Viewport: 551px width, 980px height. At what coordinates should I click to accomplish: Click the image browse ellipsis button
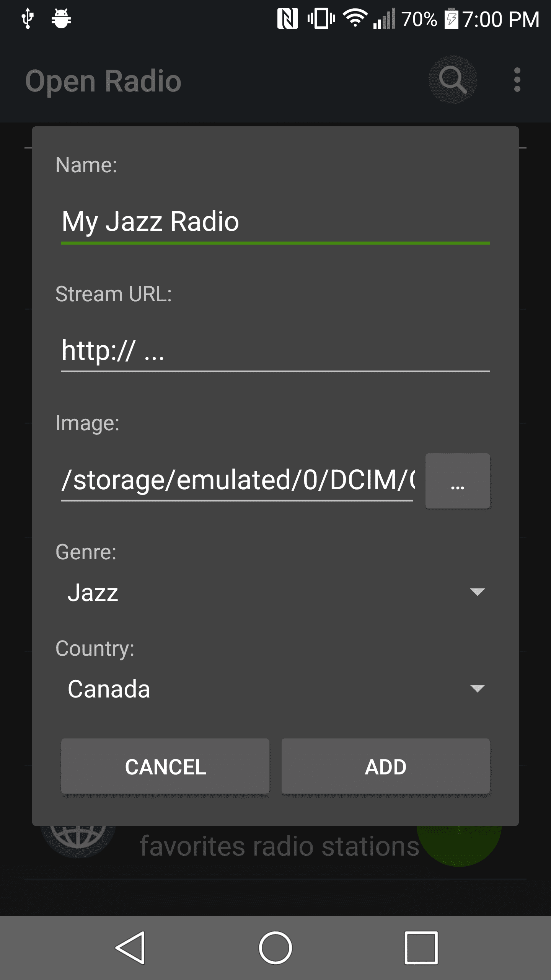457,481
